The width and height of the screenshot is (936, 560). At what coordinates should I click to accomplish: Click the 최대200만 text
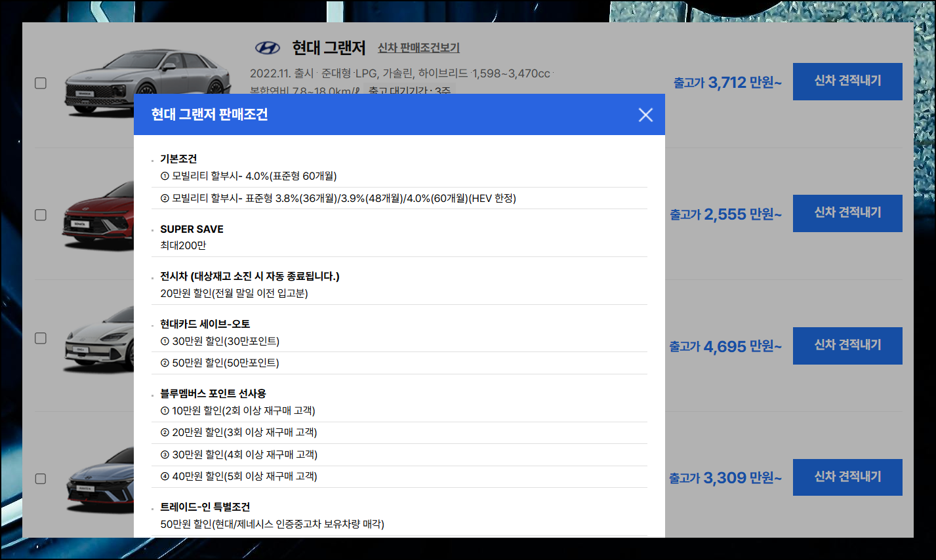pyautogui.click(x=183, y=245)
